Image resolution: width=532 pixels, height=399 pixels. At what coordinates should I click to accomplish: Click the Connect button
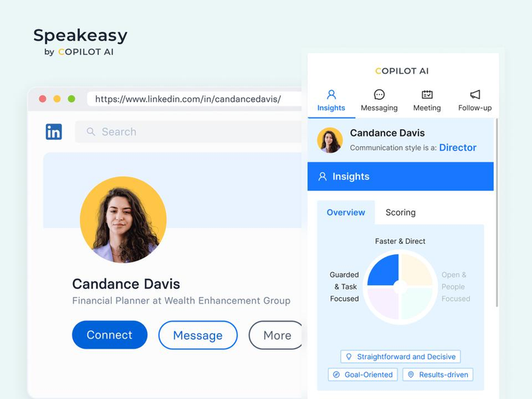[109, 335]
